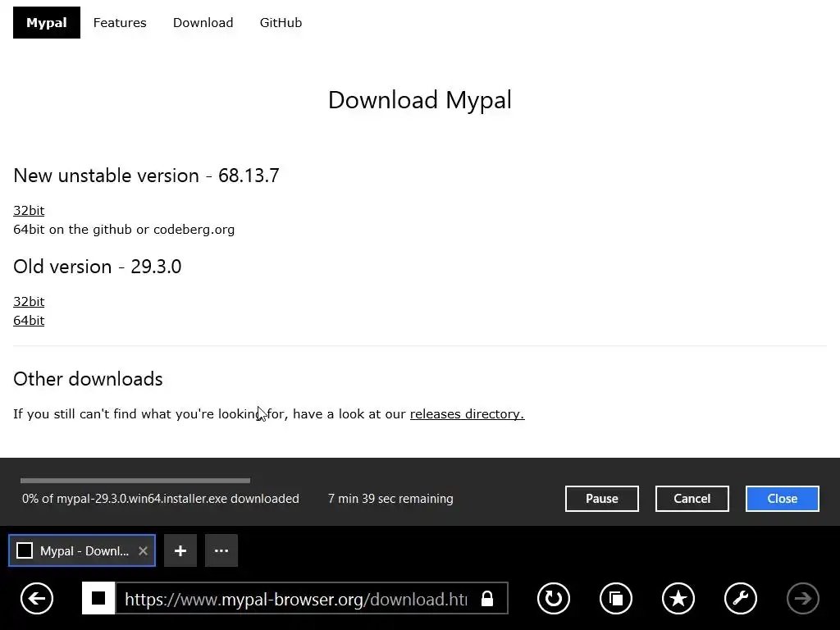Cancel the installer download
The width and height of the screenshot is (840, 630).
tap(692, 499)
